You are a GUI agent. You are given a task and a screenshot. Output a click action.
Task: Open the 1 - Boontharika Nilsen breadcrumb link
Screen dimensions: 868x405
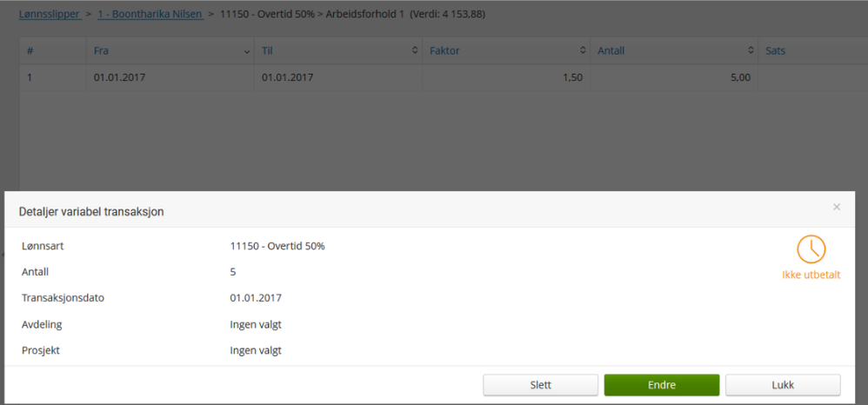click(150, 15)
